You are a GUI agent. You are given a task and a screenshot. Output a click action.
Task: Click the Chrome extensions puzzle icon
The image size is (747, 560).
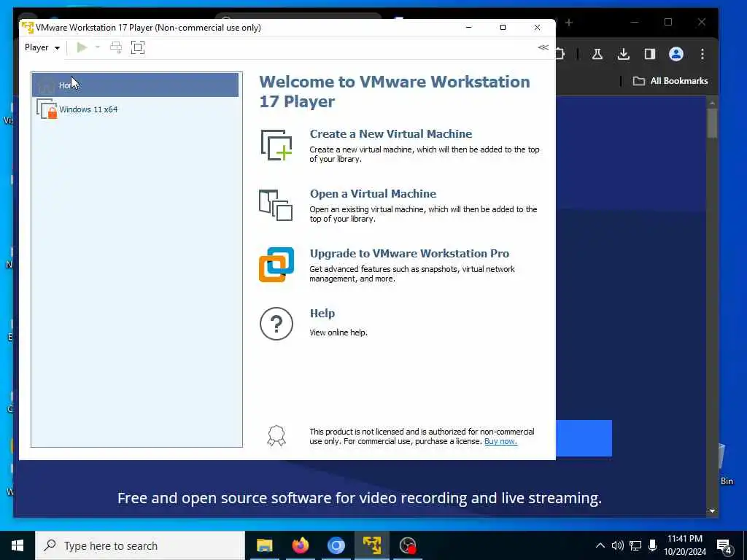[x=560, y=54]
